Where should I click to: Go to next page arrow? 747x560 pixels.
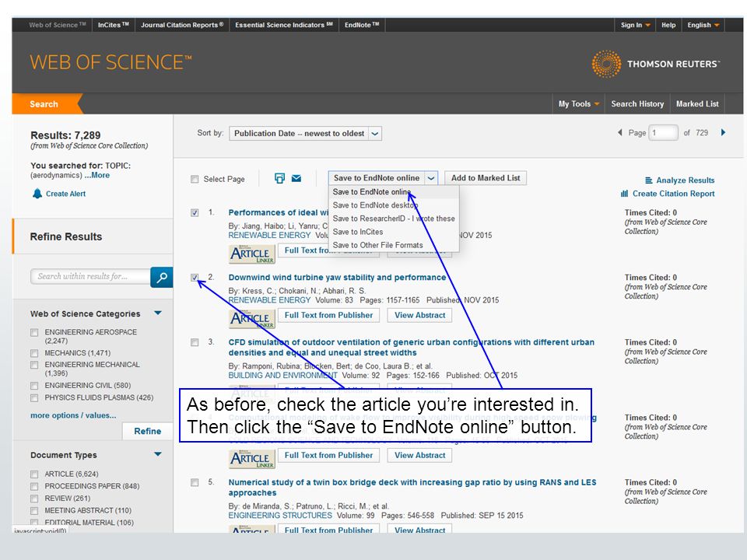click(x=723, y=132)
